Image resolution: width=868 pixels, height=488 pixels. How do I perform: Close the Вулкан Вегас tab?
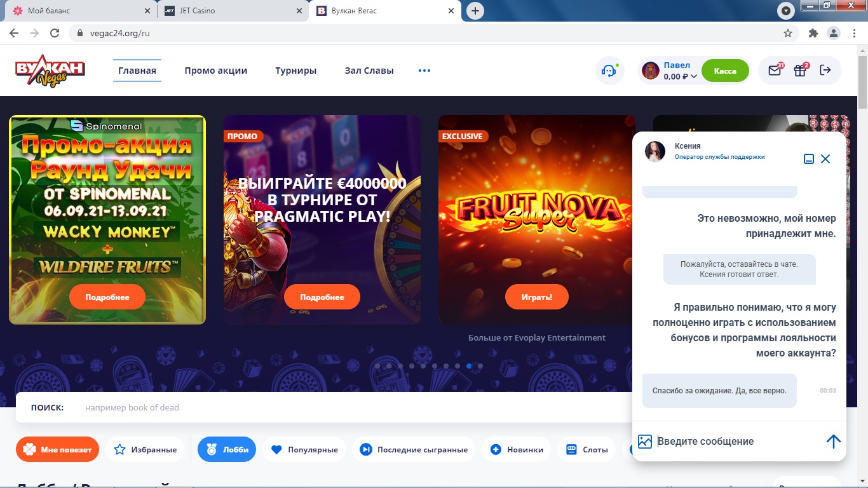pyautogui.click(x=451, y=11)
